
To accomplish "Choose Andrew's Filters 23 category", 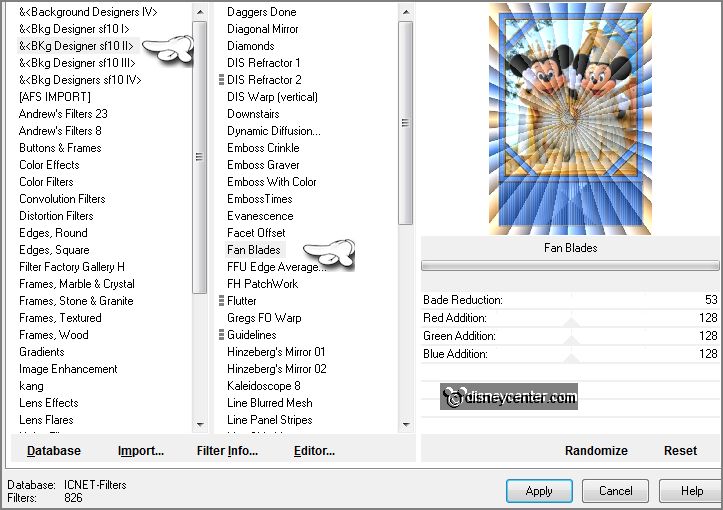I will coord(63,114).
